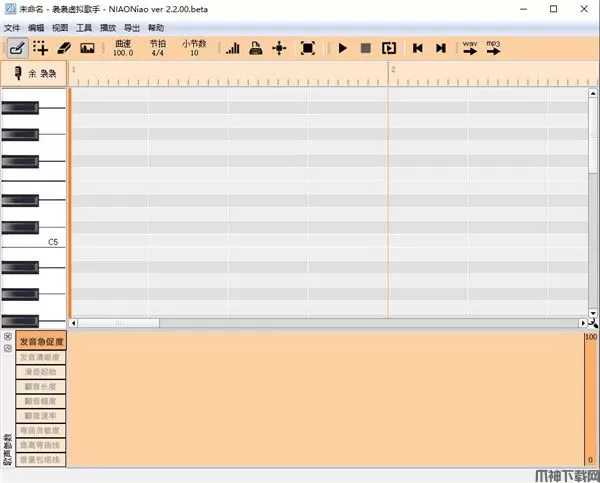The height and width of the screenshot is (483, 600).
Task: Click the horizontal scrollbar left arrow
Action: click(x=73, y=323)
